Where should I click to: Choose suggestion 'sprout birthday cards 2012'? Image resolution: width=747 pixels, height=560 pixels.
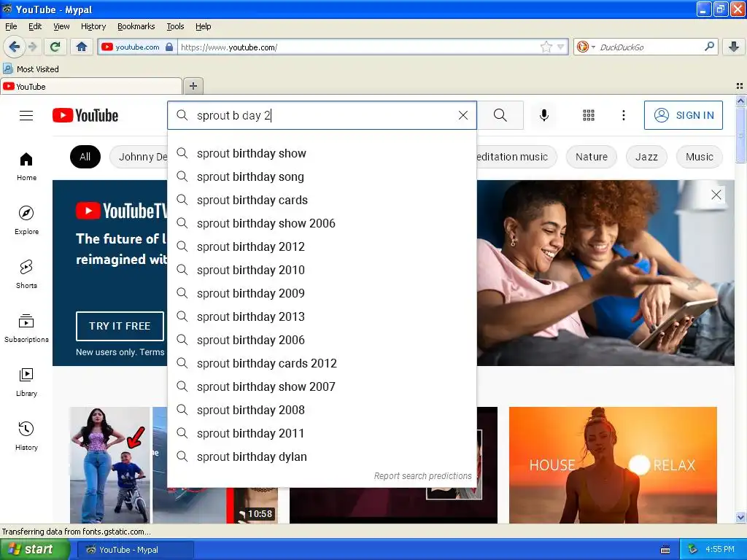(x=322, y=363)
